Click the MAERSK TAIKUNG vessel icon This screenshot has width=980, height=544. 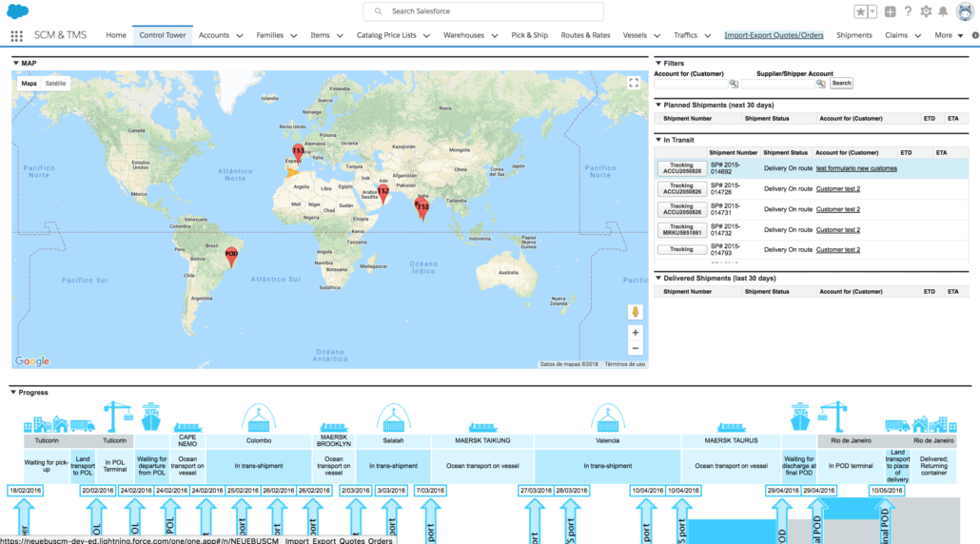coord(482,427)
